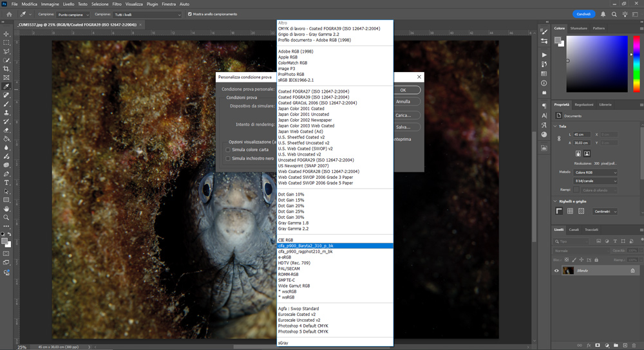Open the Filtro menu
The image size is (644, 350).
pos(117,4)
